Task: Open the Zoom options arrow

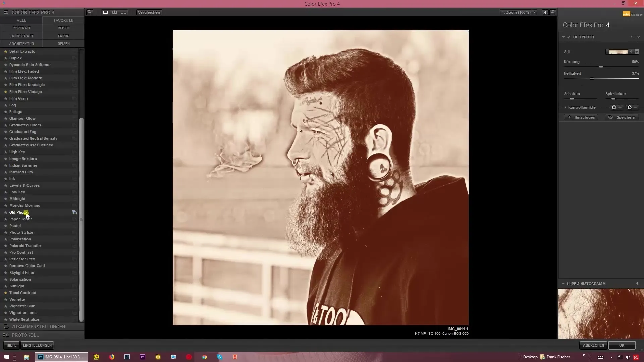Action: (x=534, y=12)
